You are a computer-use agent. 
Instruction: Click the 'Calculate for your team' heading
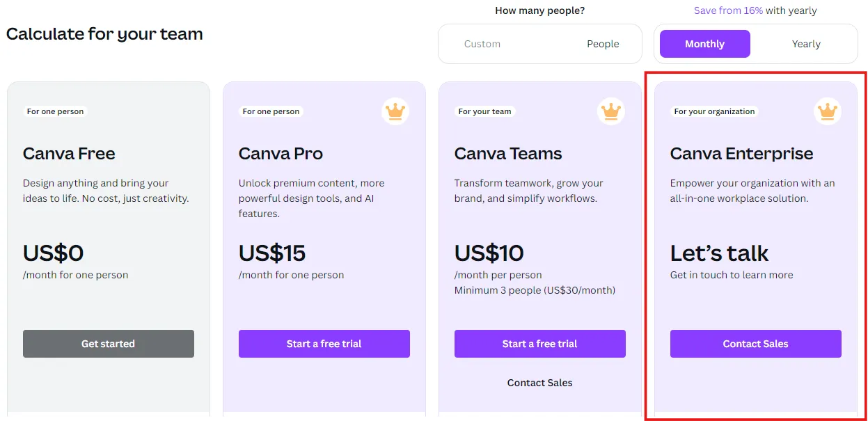[104, 33]
